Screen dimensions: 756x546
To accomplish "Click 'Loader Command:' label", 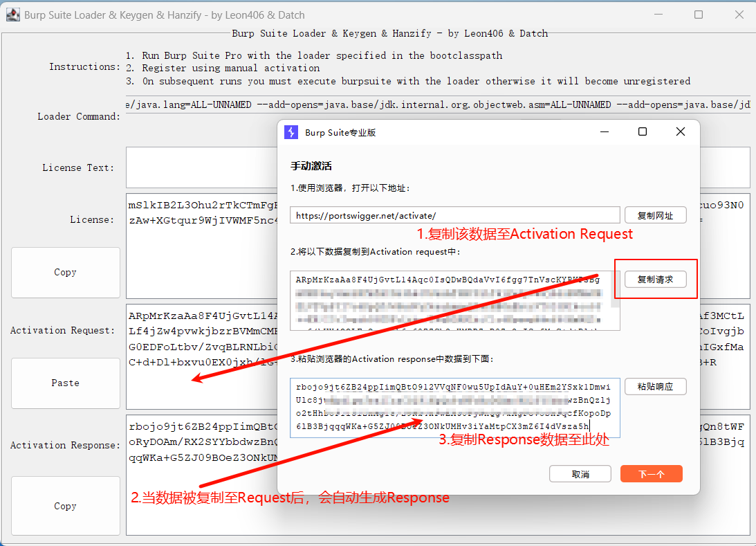I will coord(79,116).
